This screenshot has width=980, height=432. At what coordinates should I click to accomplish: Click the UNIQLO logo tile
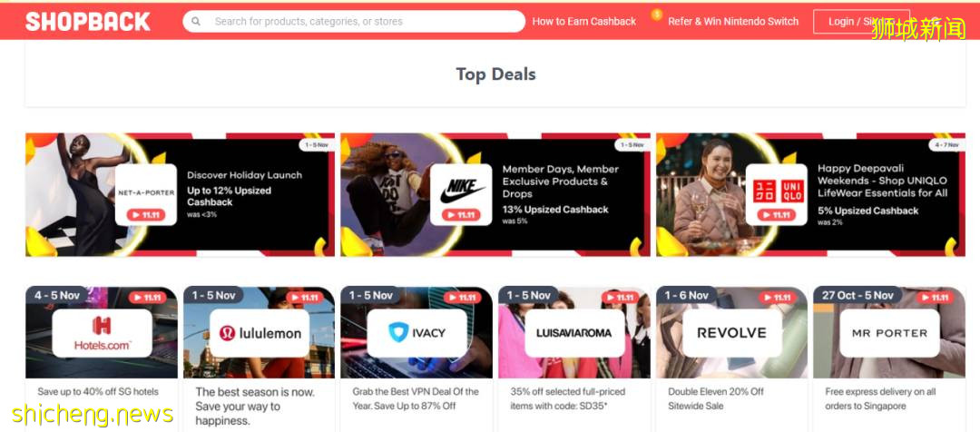coord(776,194)
